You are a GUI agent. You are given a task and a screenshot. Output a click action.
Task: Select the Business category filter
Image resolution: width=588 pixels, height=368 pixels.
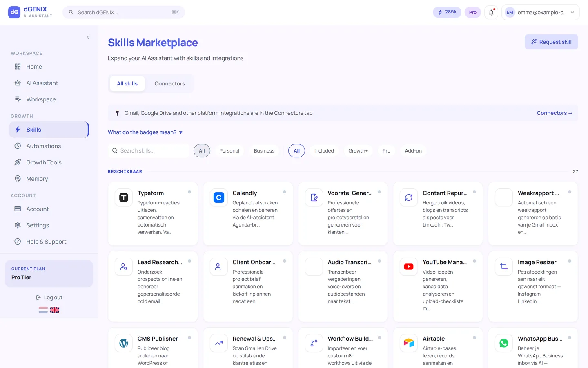(264, 151)
